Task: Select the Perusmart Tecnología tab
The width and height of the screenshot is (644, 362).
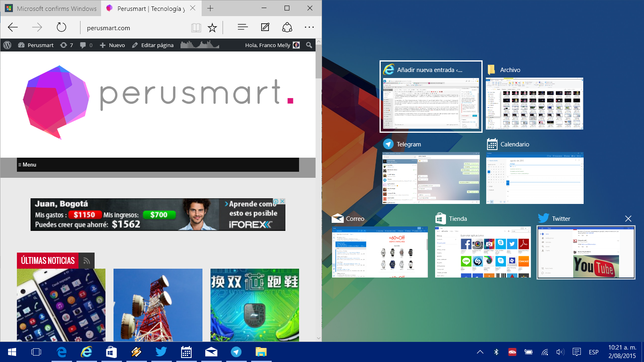Action: [151, 8]
